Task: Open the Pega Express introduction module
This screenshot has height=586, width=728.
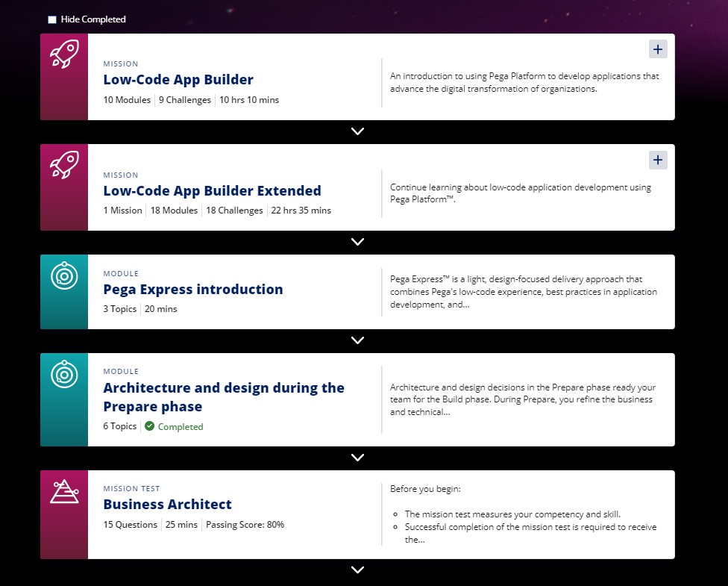Action: (x=193, y=290)
